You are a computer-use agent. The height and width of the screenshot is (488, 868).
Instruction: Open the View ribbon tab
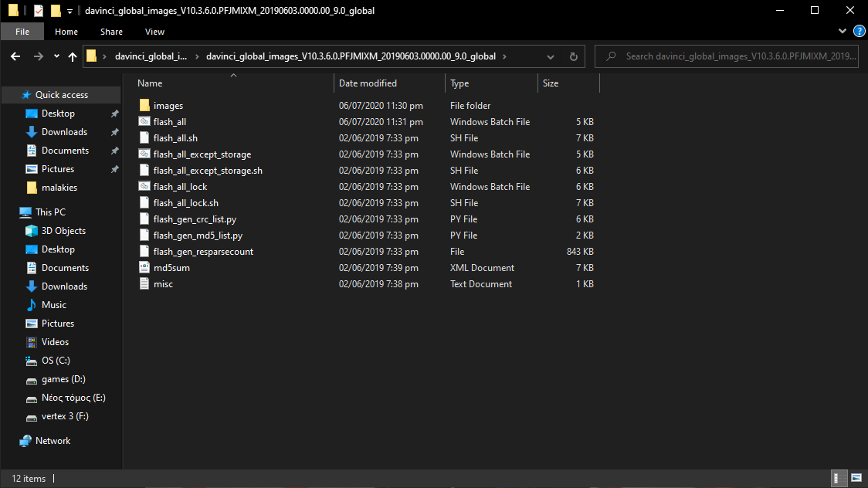(154, 32)
